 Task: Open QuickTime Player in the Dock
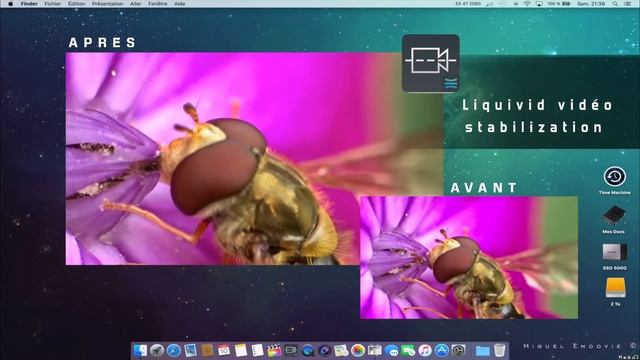click(x=308, y=350)
